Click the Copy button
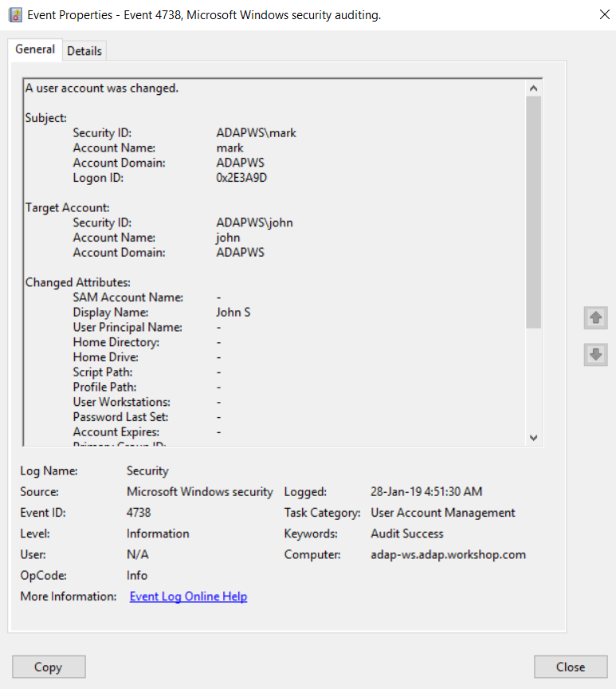 pos(49,667)
